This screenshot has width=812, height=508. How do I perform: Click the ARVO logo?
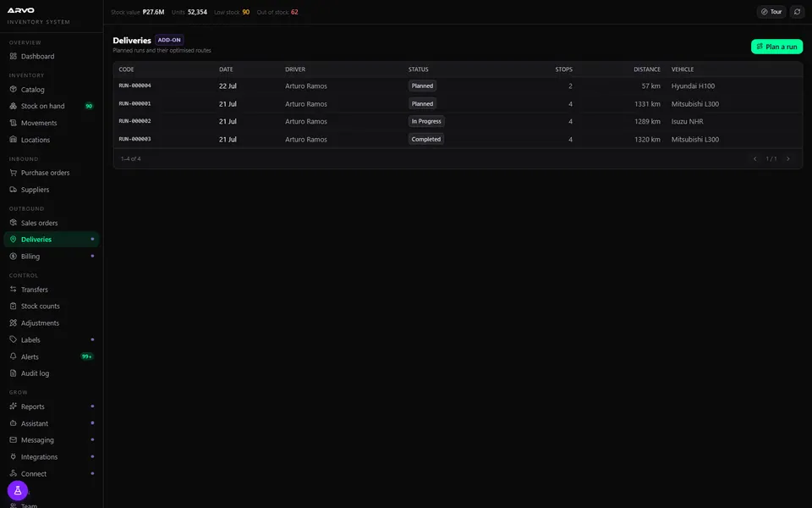[20, 10]
